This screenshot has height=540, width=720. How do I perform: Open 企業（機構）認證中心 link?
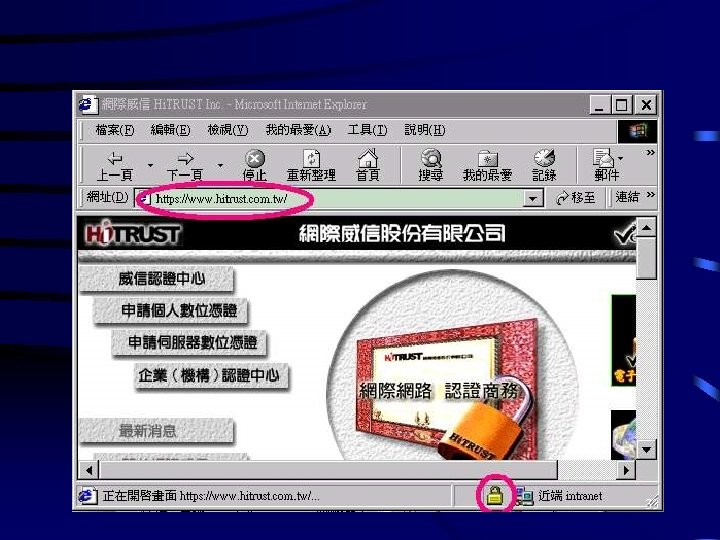[212, 376]
